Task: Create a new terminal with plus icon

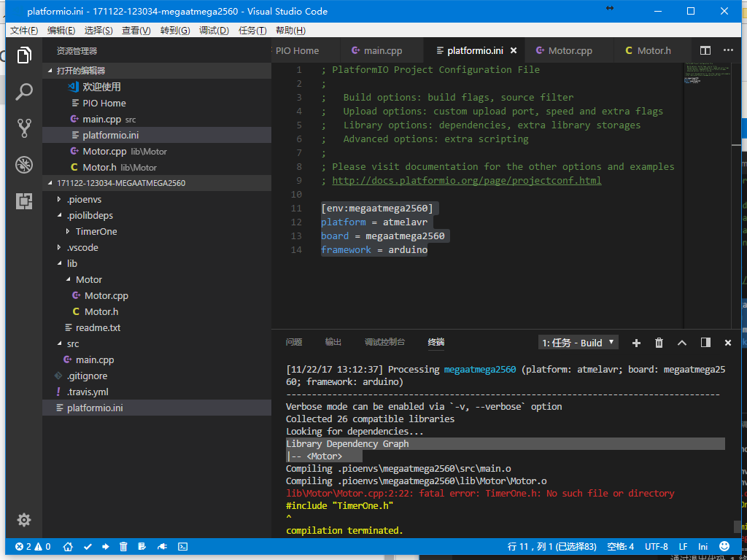Action: pos(636,343)
